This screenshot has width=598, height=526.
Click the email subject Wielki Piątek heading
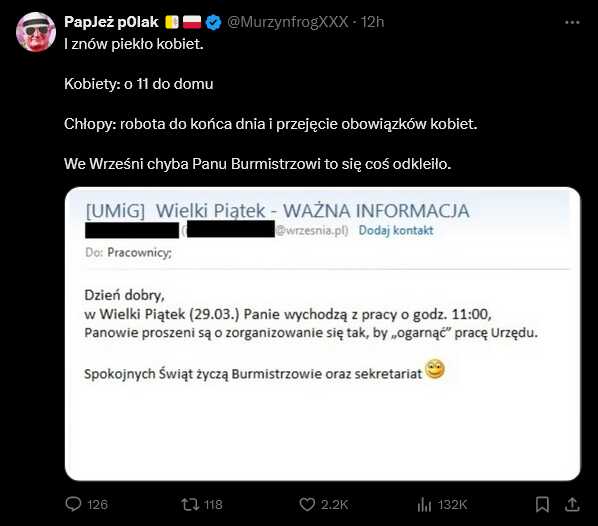pyautogui.click(x=277, y=211)
